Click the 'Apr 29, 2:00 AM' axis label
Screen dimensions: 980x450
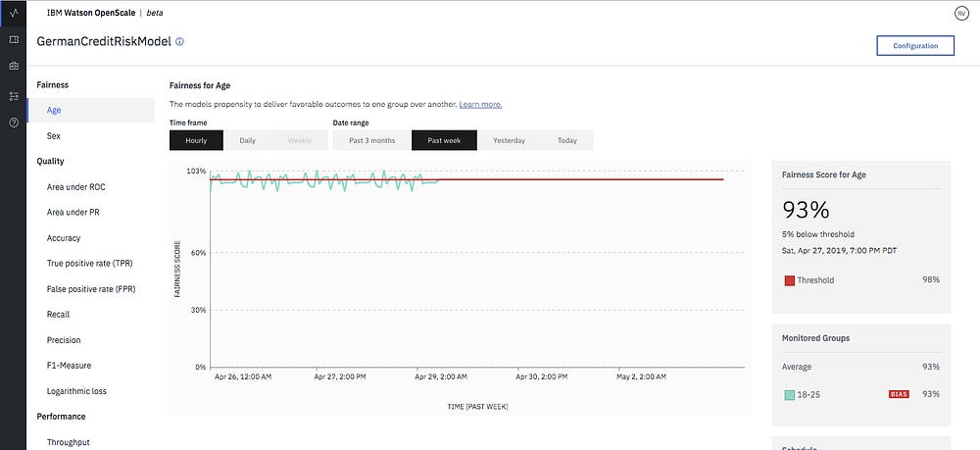point(441,376)
